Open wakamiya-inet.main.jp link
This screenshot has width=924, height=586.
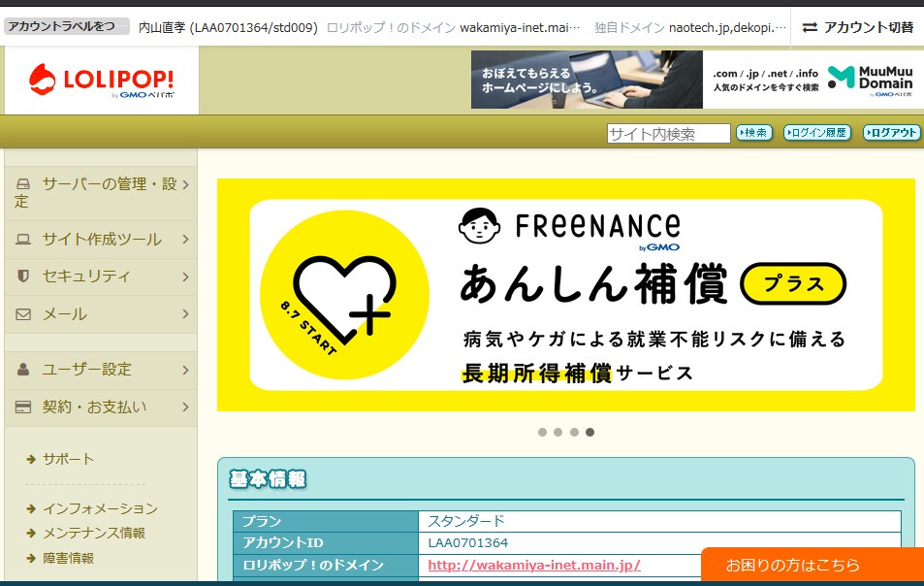click(534, 565)
